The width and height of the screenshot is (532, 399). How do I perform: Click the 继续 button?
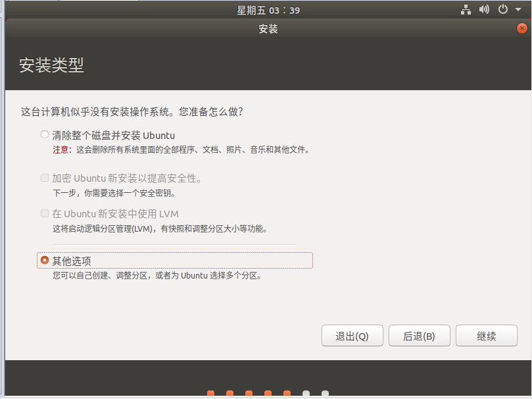coord(486,336)
